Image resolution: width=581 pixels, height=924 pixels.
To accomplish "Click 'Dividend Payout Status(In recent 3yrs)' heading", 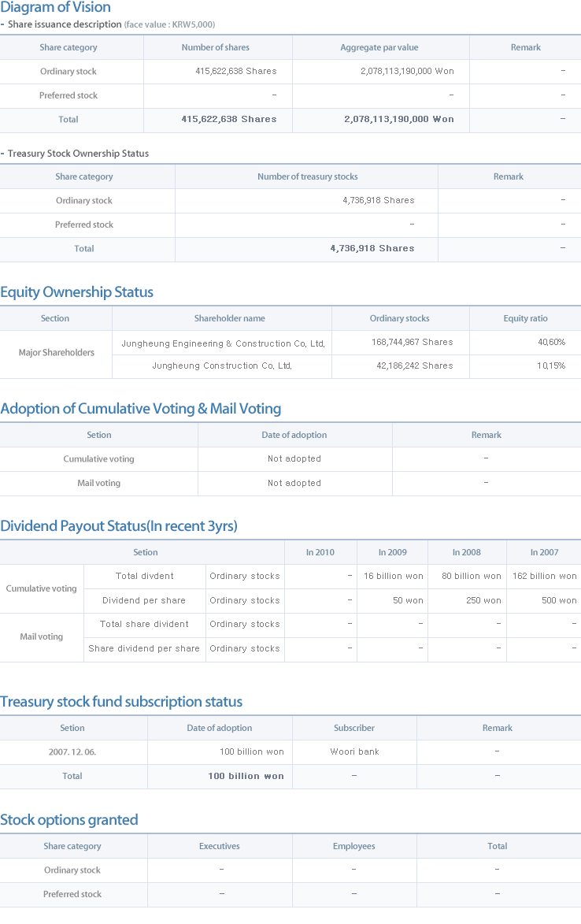I will pos(119,525).
